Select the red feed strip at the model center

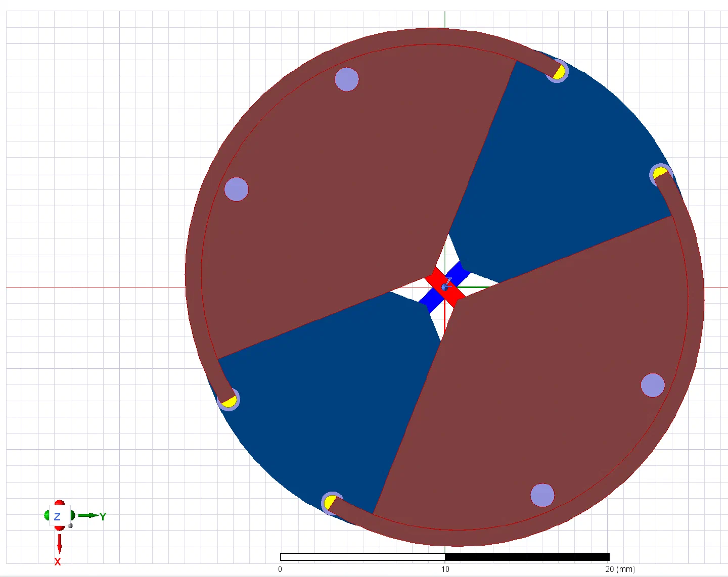(x=444, y=286)
